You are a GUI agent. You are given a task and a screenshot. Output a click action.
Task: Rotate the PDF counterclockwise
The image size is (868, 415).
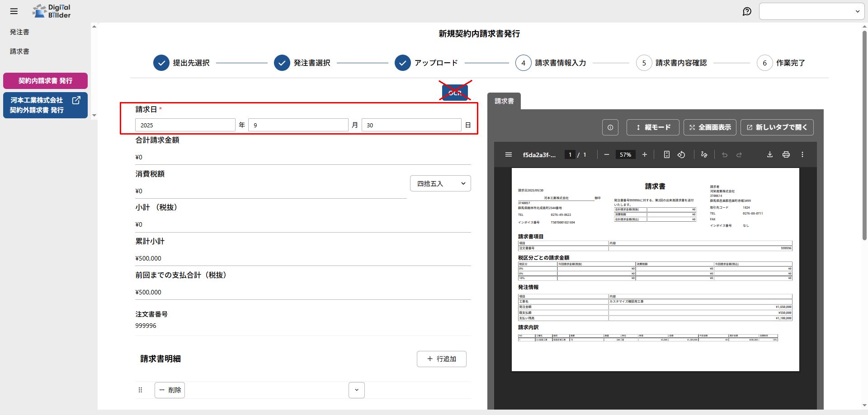pos(681,154)
